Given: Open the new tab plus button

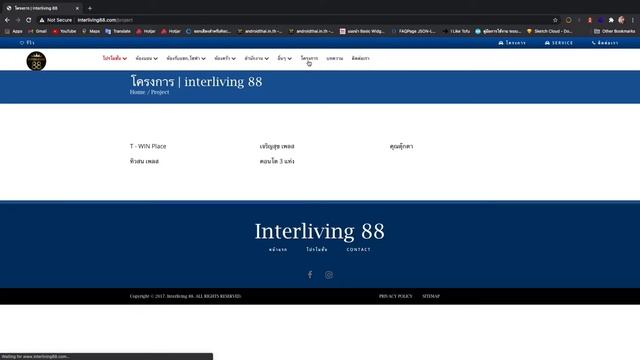Looking at the screenshot, I should click(x=90, y=8).
